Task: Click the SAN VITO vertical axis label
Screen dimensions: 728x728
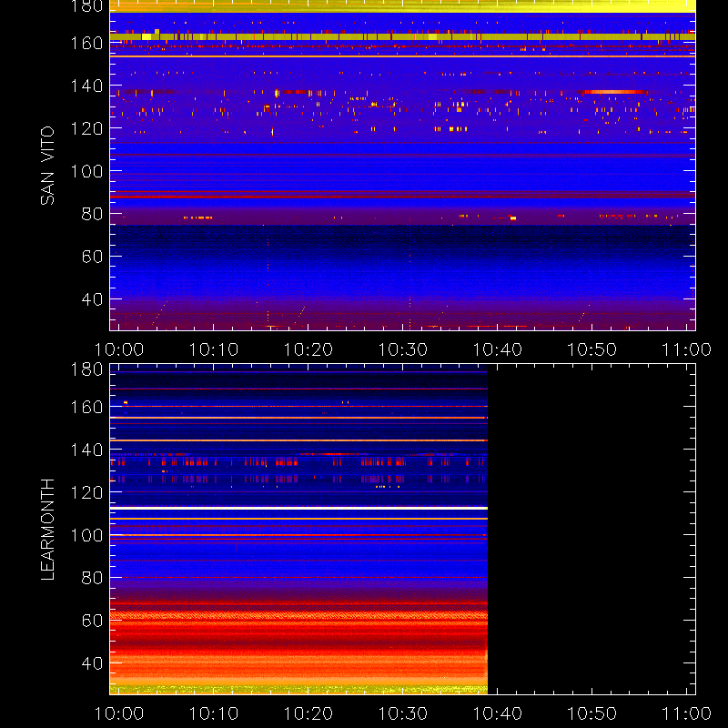Action: point(47,166)
